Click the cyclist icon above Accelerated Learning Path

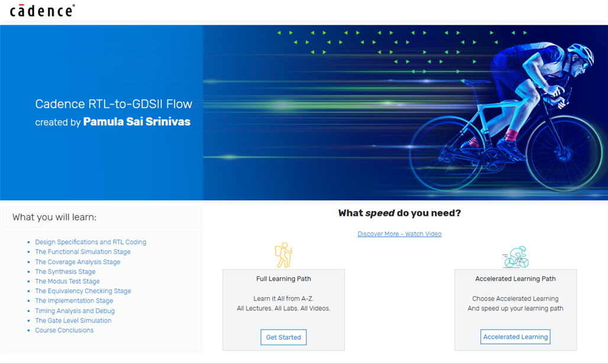coord(515,257)
